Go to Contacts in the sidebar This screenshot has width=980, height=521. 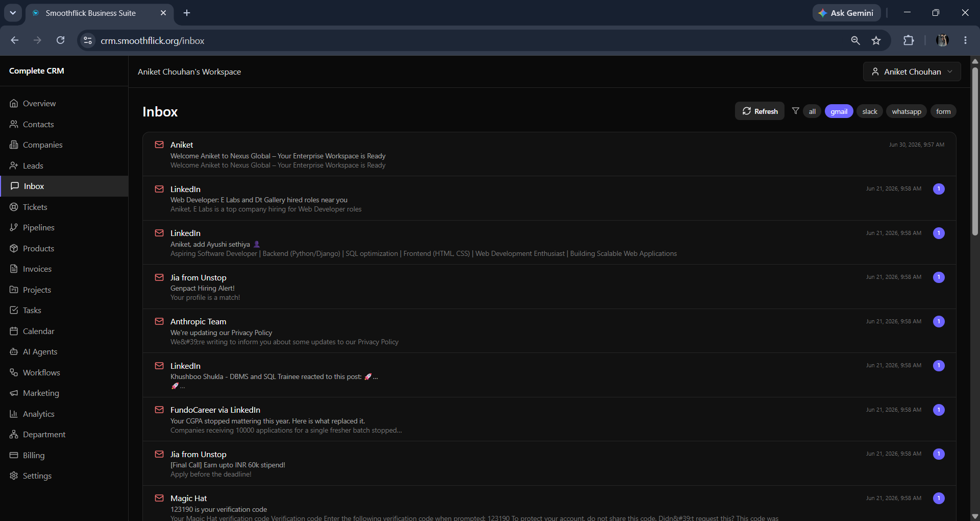64,124
